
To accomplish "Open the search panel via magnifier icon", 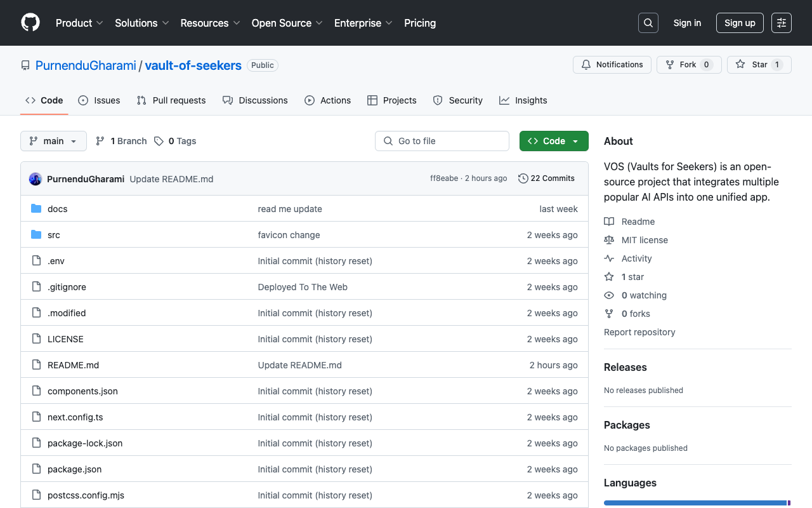I will pos(648,22).
